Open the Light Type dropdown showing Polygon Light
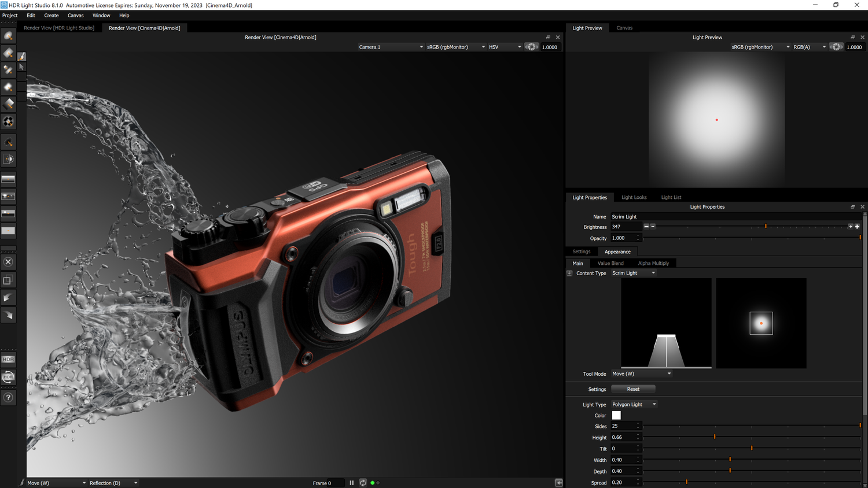 [x=633, y=404]
